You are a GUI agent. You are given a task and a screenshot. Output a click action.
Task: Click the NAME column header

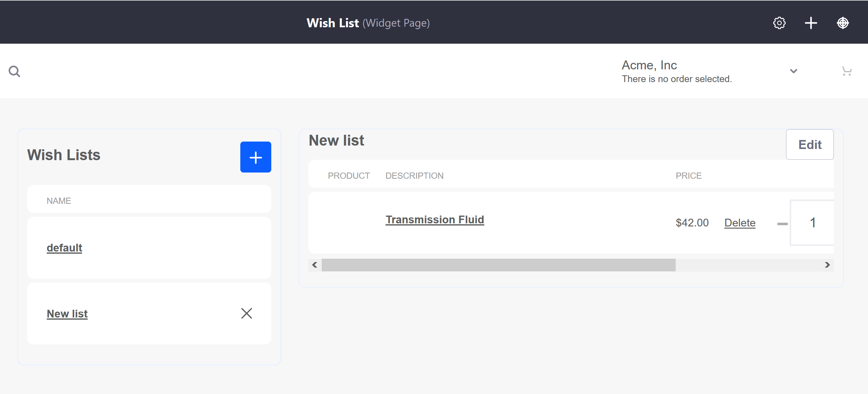[60, 200]
